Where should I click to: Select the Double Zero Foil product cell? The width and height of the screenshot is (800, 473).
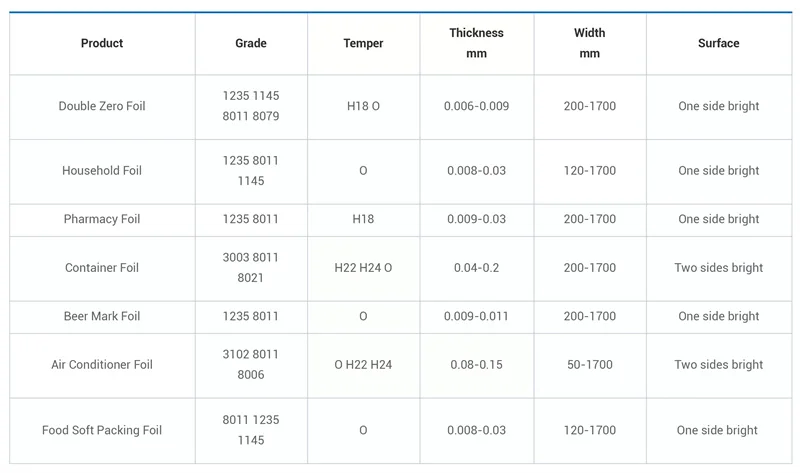102,106
